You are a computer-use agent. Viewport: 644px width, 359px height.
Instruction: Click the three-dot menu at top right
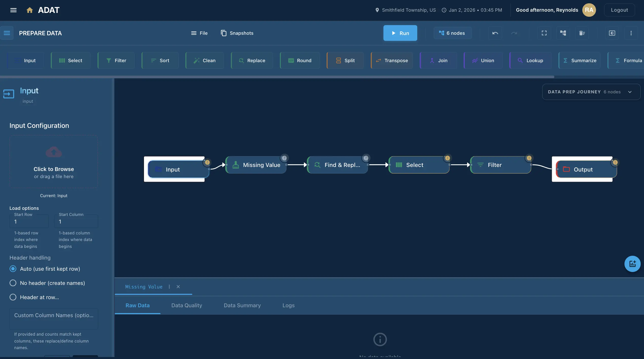click(x=631, y=33)
